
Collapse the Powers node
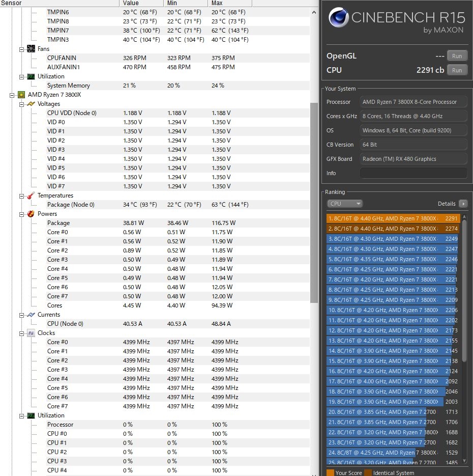tap(21, 214)
